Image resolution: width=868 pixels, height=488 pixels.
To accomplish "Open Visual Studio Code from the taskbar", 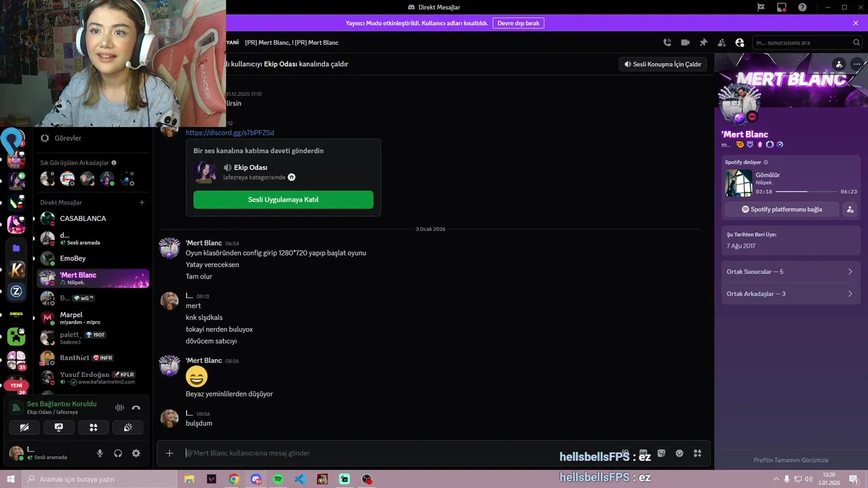I will (x=300, y=479).
